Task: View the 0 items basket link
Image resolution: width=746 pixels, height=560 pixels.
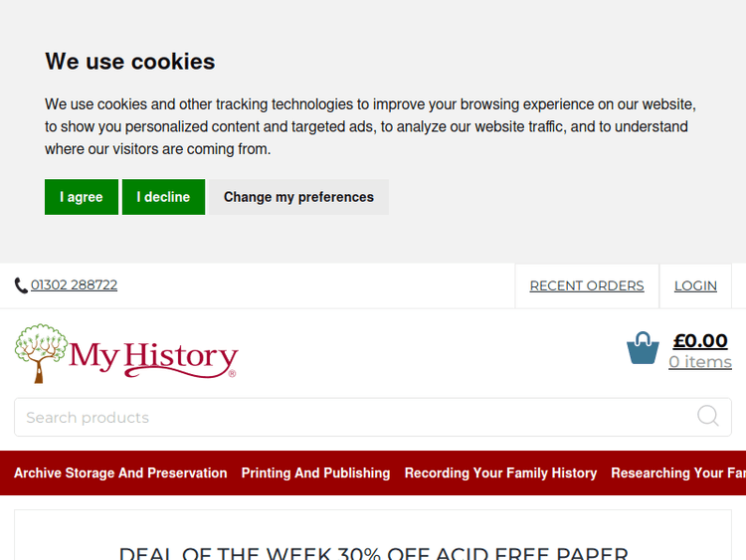Action: [x=700, y=362]
